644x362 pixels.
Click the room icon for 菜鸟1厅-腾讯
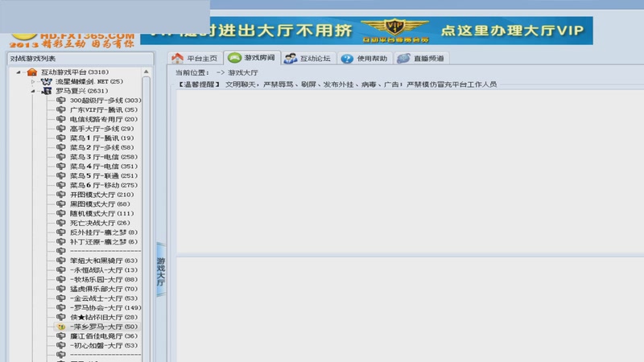(x=61, y=138)
